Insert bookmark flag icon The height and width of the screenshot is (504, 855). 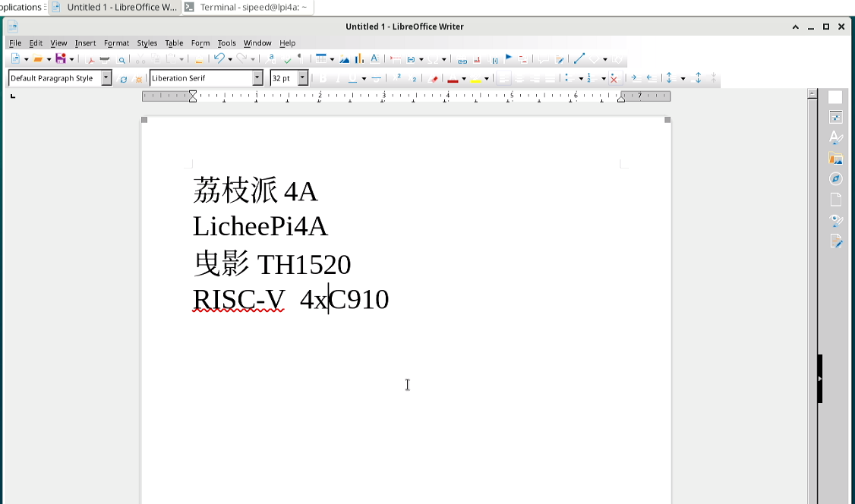(509, 58)
